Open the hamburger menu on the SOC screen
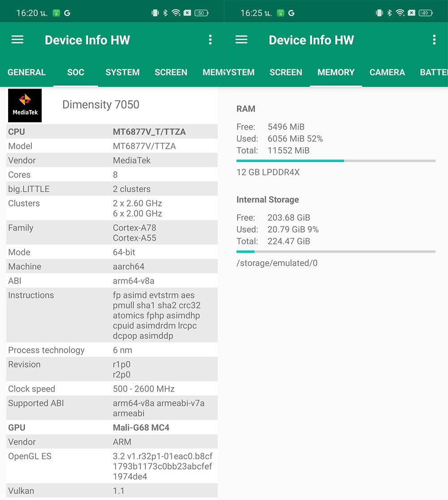 pos(17,40)
